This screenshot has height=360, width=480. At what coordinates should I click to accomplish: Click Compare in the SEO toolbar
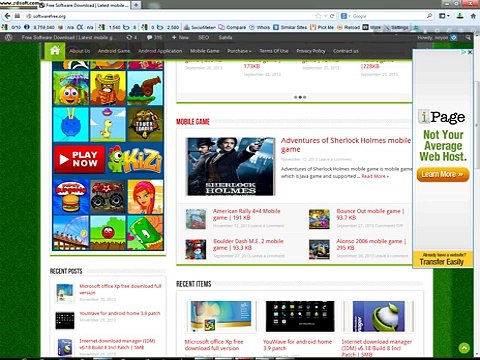coord(232,27)
